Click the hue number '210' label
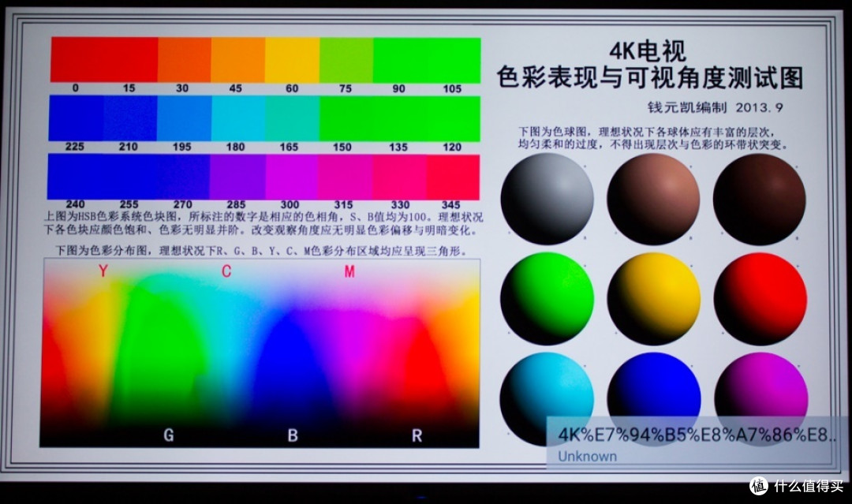The image size is (852, 504). coord(129,147)
